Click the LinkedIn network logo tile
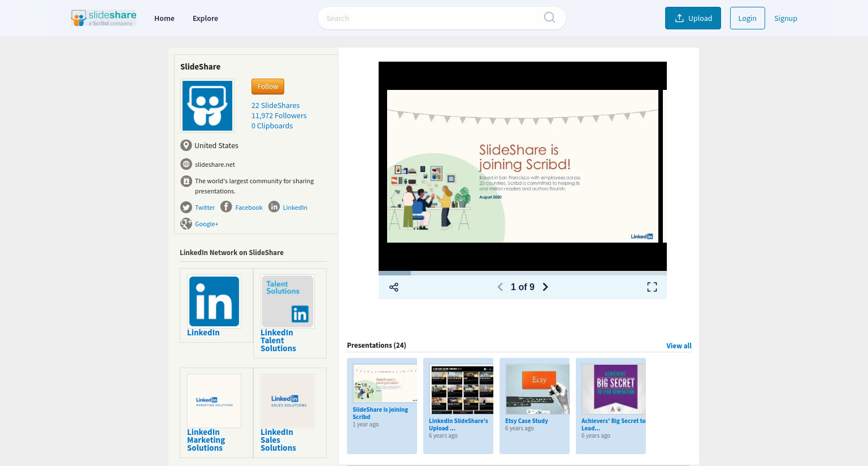Viewport: 868px width, 466px height. click(214, 301)
